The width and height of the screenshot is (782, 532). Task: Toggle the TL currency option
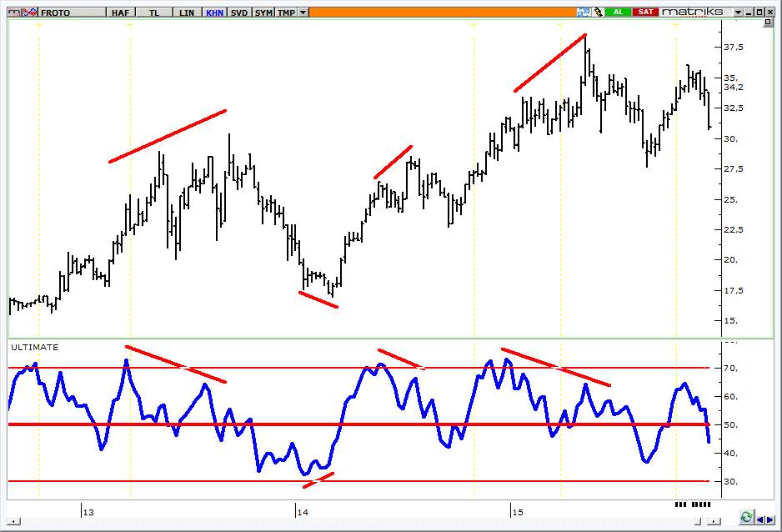[154, 13]
